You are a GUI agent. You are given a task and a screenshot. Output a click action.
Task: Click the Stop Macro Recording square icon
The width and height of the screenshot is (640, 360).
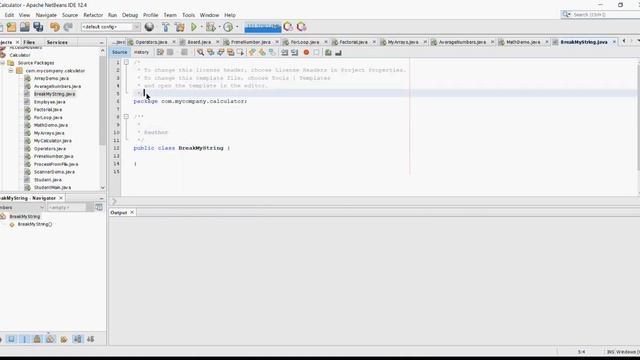tap(316, 52)
